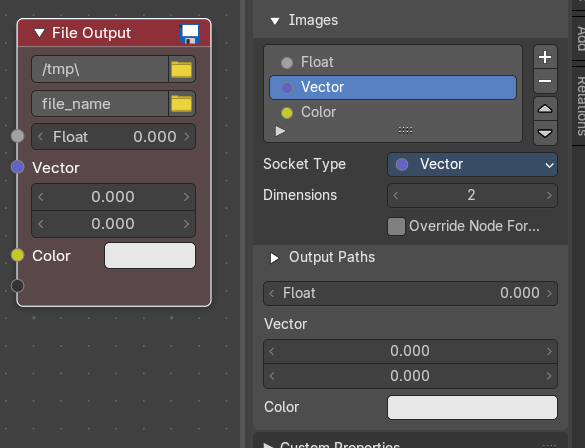Decrease the sidebar Float value
This screenshot has width=585, height=448.
272,293
